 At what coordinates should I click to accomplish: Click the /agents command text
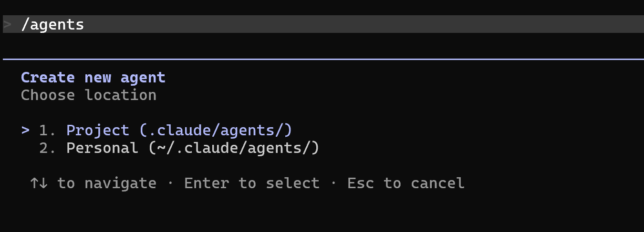52,25
